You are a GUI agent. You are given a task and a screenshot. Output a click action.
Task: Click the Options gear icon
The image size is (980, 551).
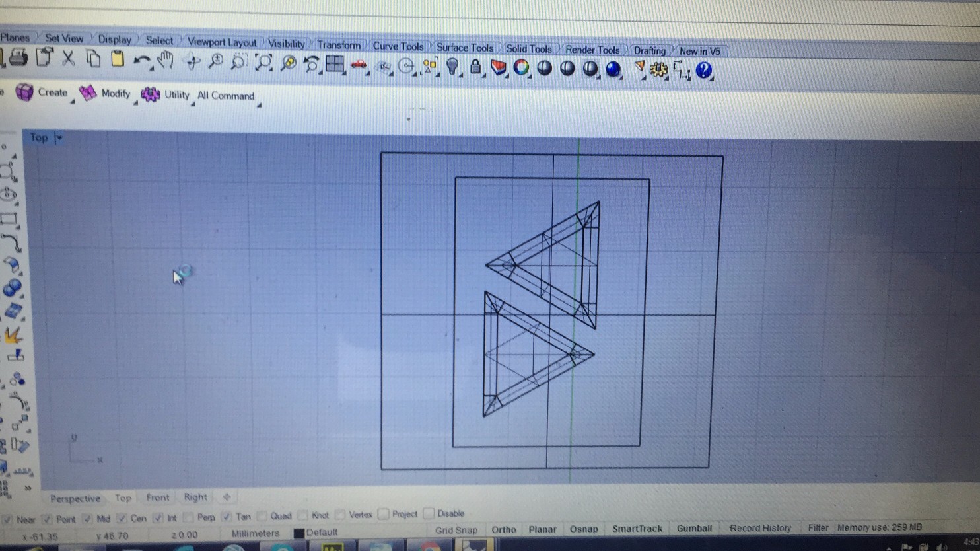tap(658, 69)
